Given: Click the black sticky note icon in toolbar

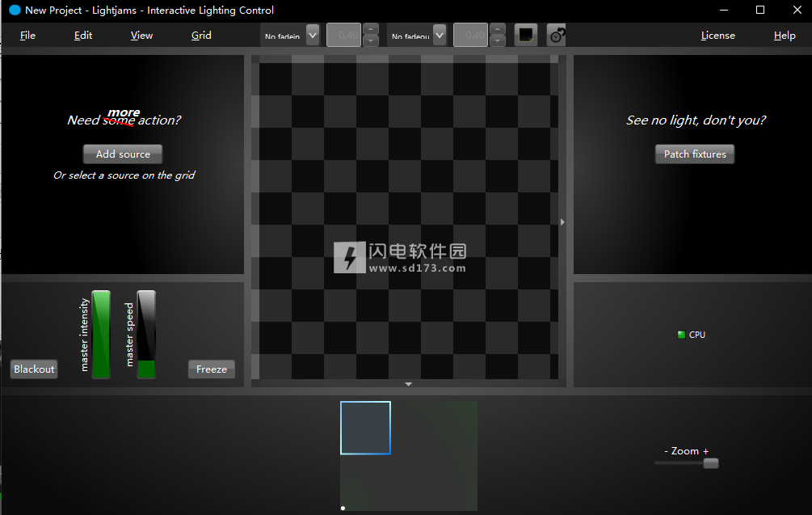Looking at the screenshot, I should pos(526,36).
